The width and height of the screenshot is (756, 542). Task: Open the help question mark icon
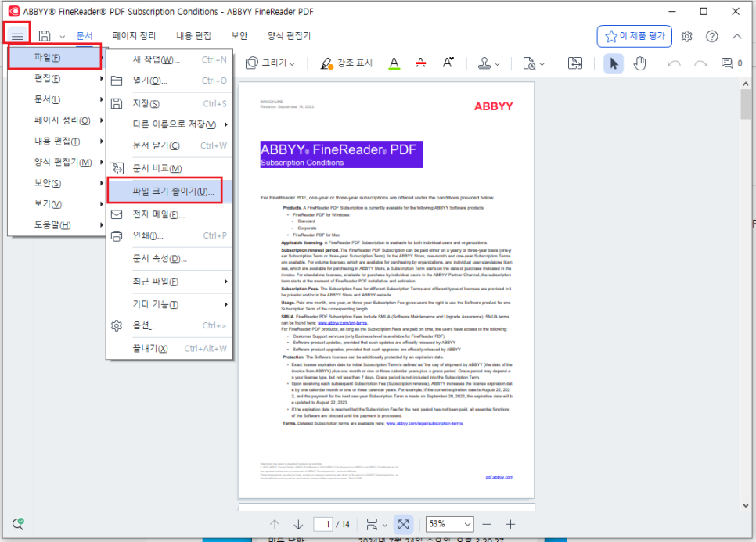(711, 36)
